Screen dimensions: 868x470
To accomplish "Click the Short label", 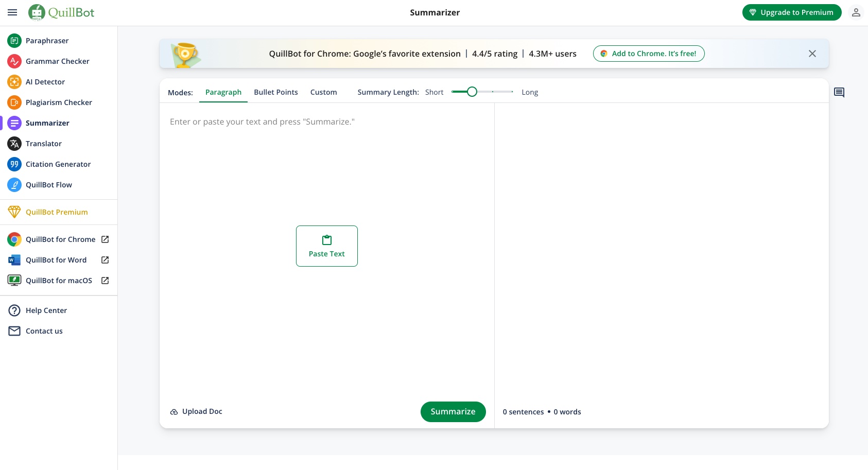I will point(434,92).
